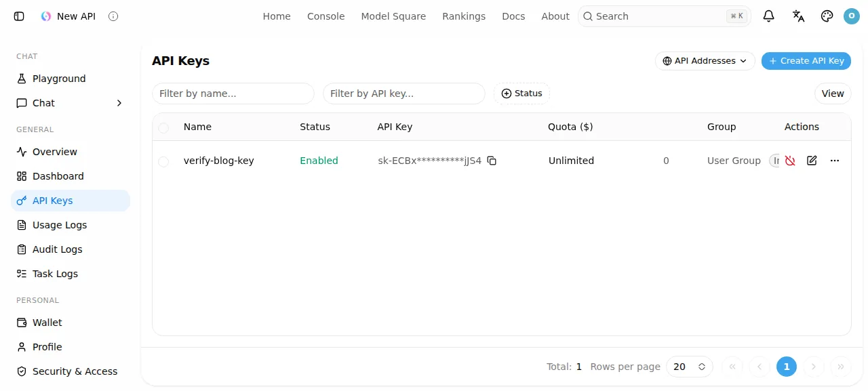Open Rankings in top navigation
Screen dimensions: 868x391
tap(464, 16)
